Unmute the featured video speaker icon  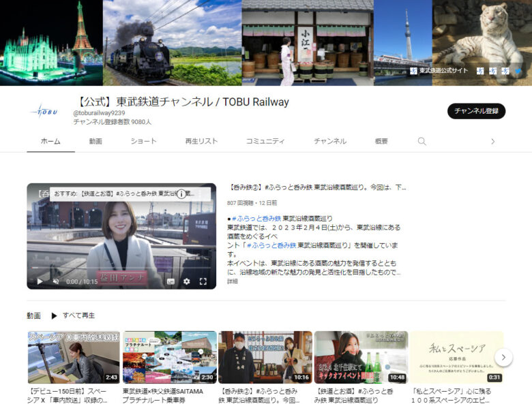[x=56, y=281]
